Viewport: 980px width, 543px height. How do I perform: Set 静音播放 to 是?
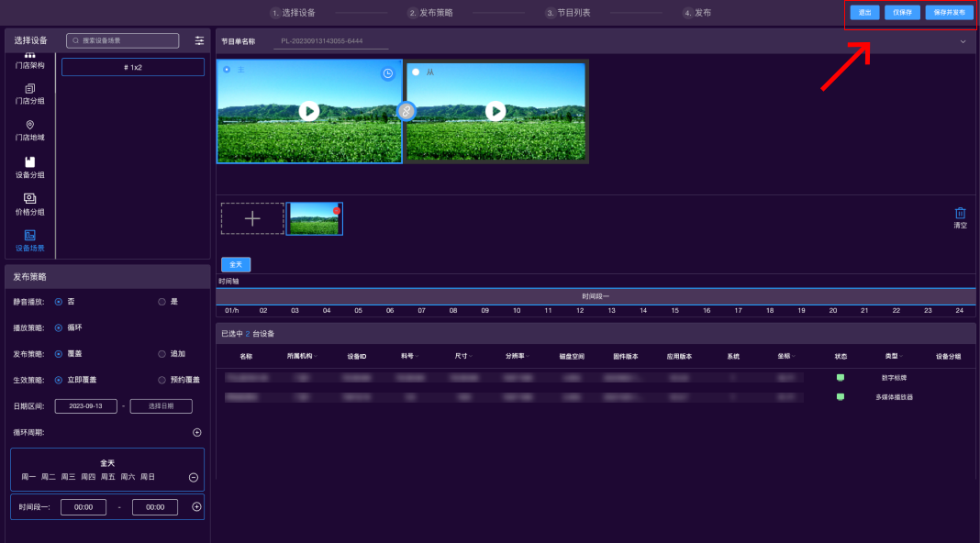pos(161,302)
